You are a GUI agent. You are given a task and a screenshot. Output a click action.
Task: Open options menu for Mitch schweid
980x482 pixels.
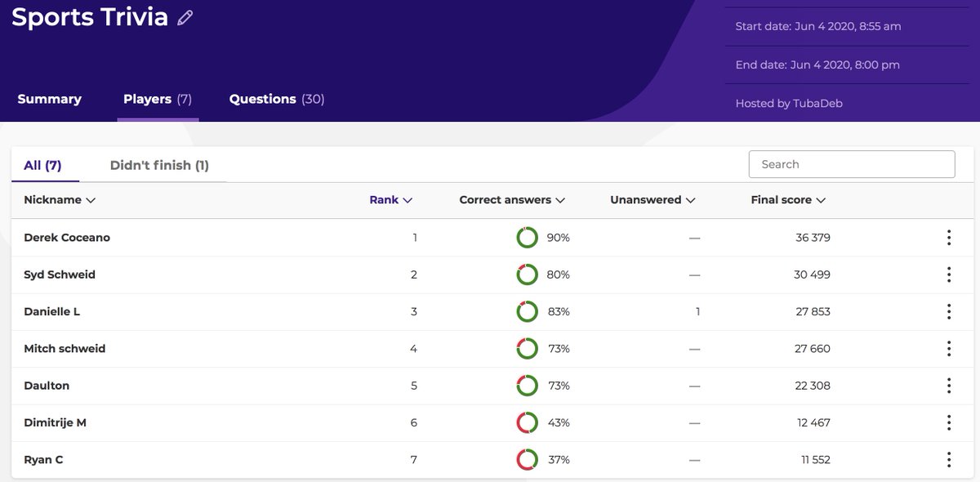pyautogui.click(x=949, y=349)
